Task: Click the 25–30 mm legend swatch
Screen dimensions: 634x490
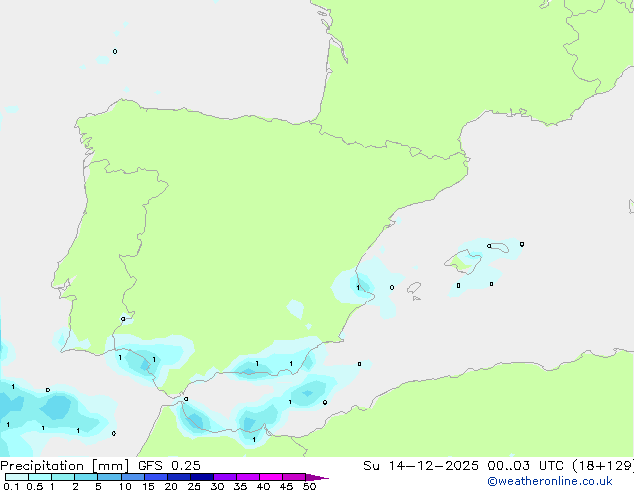Action: click(202, 477)
